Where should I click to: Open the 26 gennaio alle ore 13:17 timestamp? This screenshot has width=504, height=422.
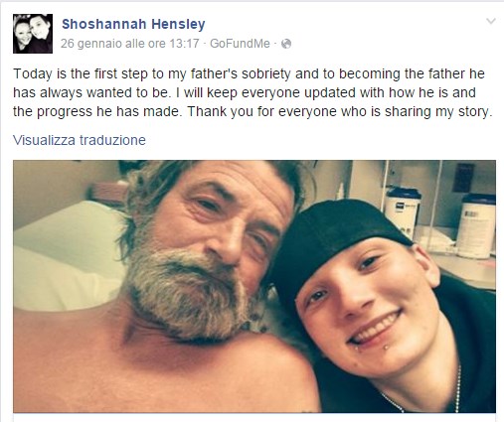click(130, 44)
